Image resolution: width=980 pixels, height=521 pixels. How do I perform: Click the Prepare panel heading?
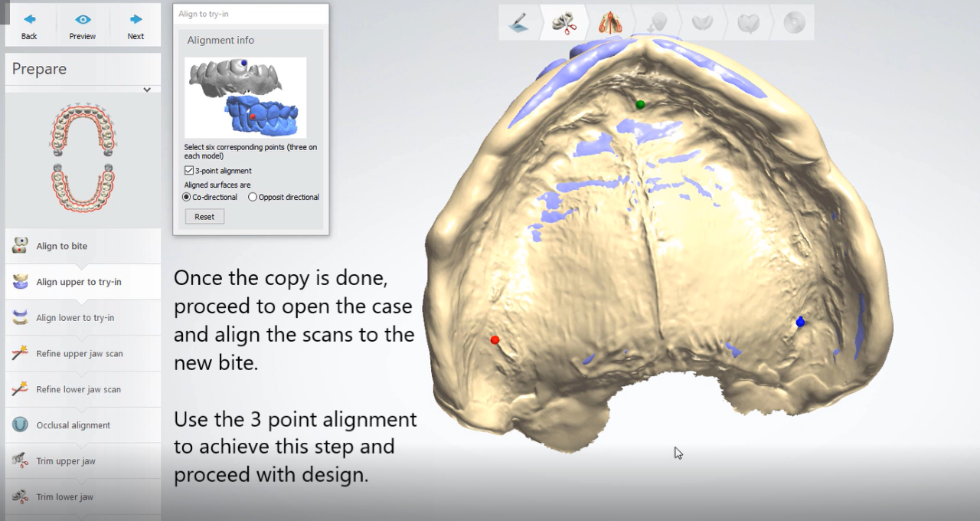pyautogui.click(x=39, y=69)
